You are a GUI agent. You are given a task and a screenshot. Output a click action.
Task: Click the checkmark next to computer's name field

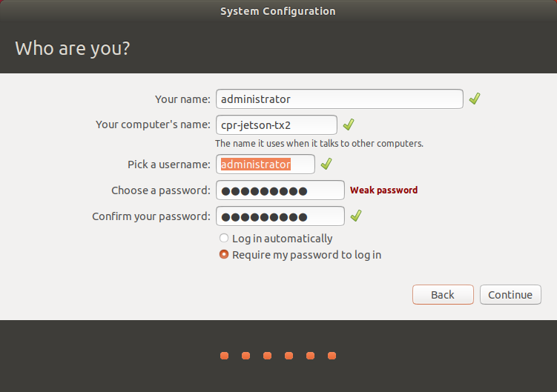coord(349,124)
